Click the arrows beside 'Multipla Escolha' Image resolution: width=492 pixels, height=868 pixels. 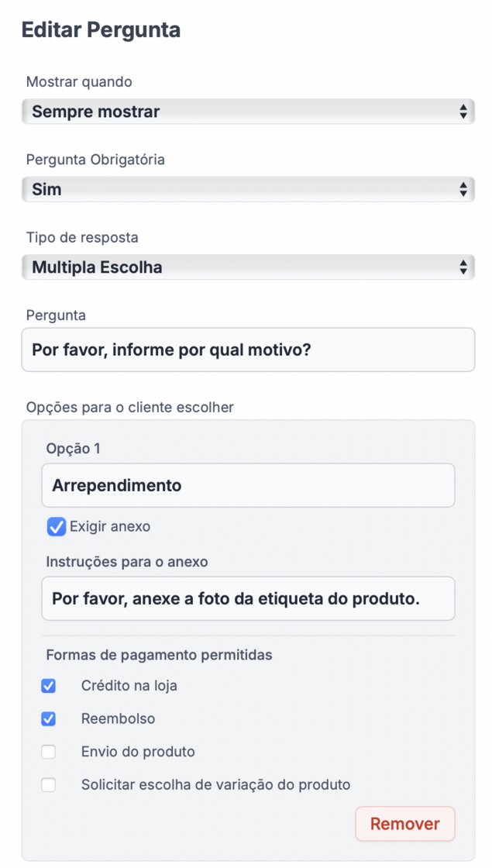pyautogui.click(x=463, y=267)
